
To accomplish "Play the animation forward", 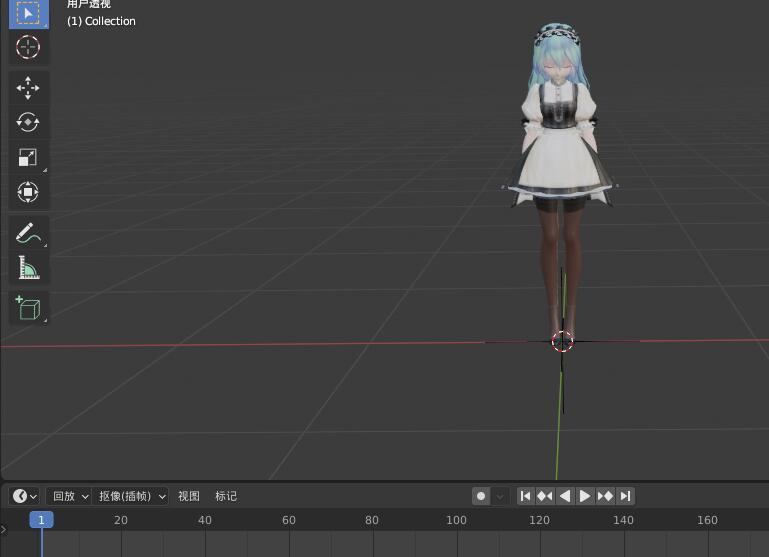I will [x=585, y=496].
